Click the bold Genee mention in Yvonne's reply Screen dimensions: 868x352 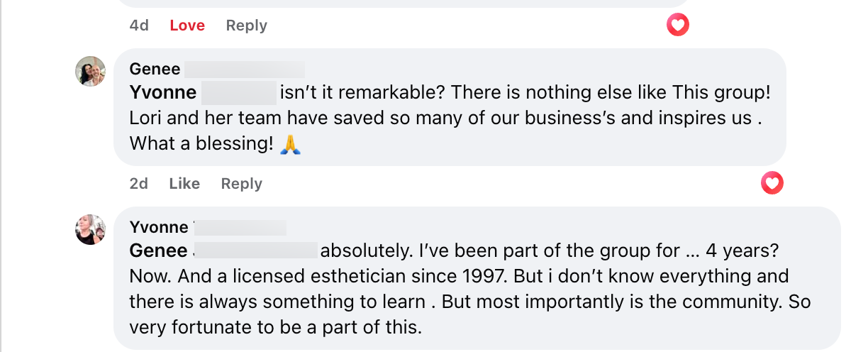click(159, 251)
